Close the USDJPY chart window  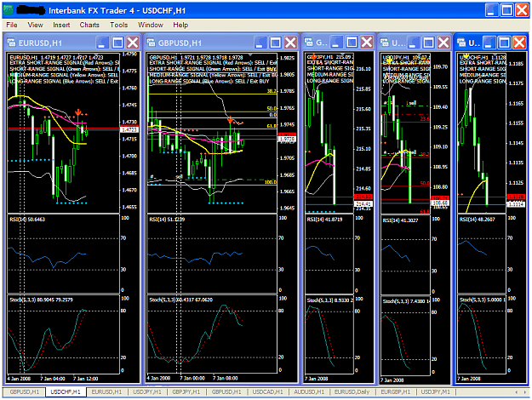pyautogui.click(x=443, y=43)
